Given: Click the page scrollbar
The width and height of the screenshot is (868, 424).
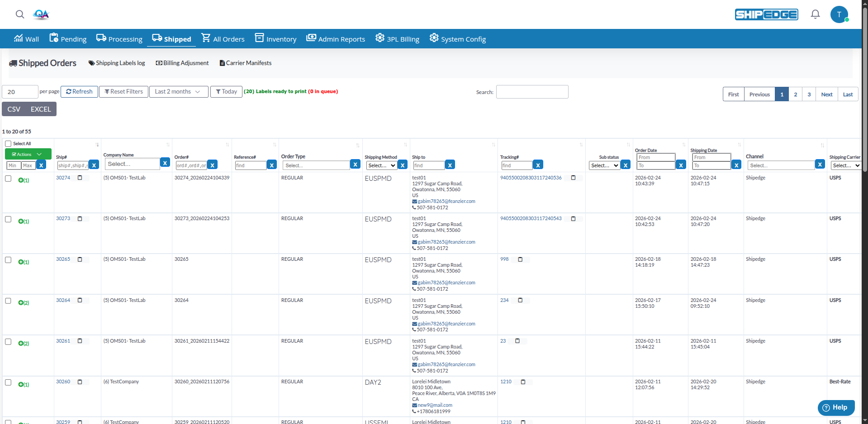Looking at the screenshot, I should click(865, 90).
